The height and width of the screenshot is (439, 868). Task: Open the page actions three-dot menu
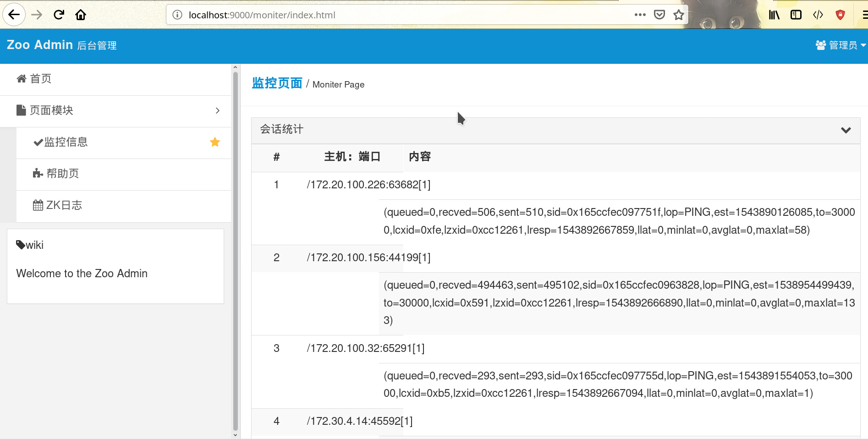640,15
